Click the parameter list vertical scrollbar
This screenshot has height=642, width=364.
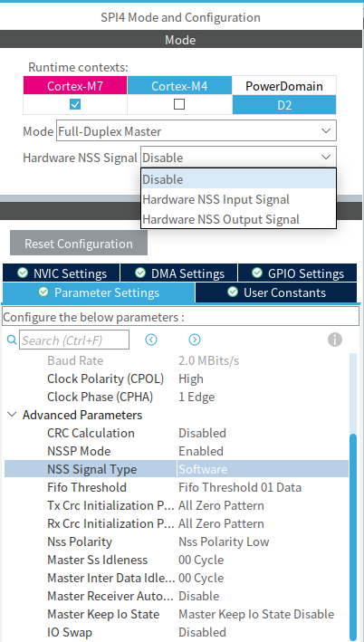tap(353, 532)
